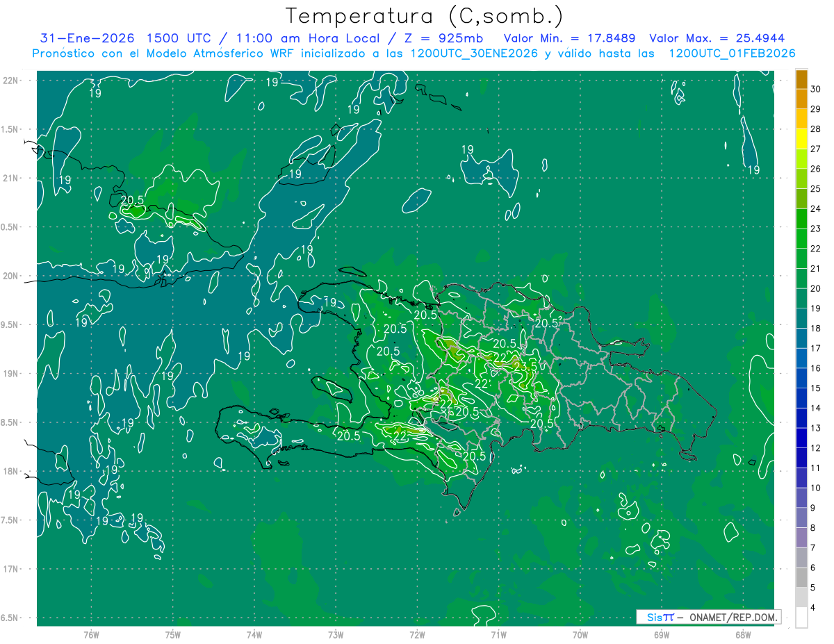834x644 pixels.
Task: Select the "31-Ene-2026" forecast date text
Action: click(87, 38)
